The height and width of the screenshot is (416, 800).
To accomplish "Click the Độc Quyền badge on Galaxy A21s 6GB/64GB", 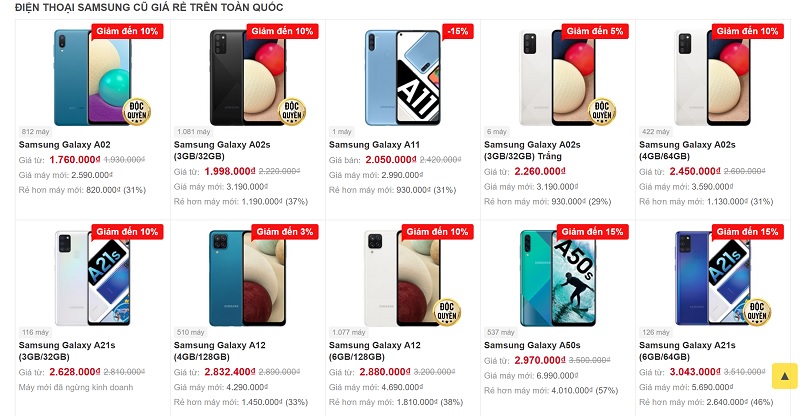I will pyautogui.click(x=757, y=311).
